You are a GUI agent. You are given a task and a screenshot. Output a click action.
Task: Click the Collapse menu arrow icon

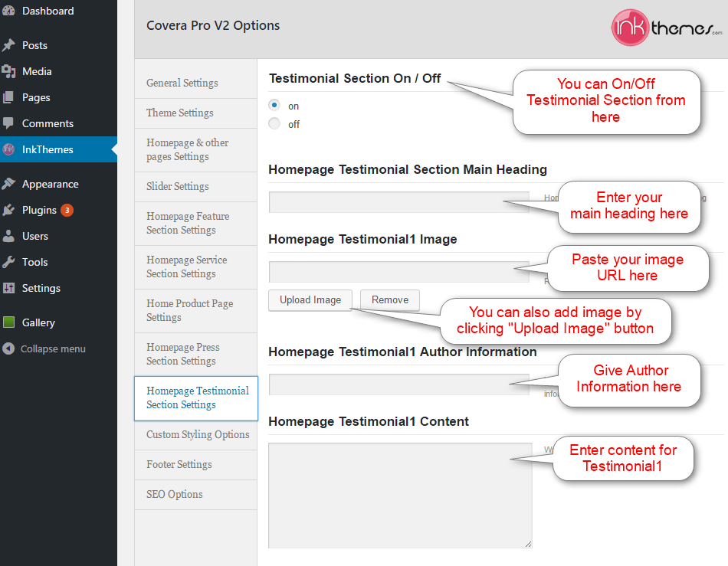(8, 348)
